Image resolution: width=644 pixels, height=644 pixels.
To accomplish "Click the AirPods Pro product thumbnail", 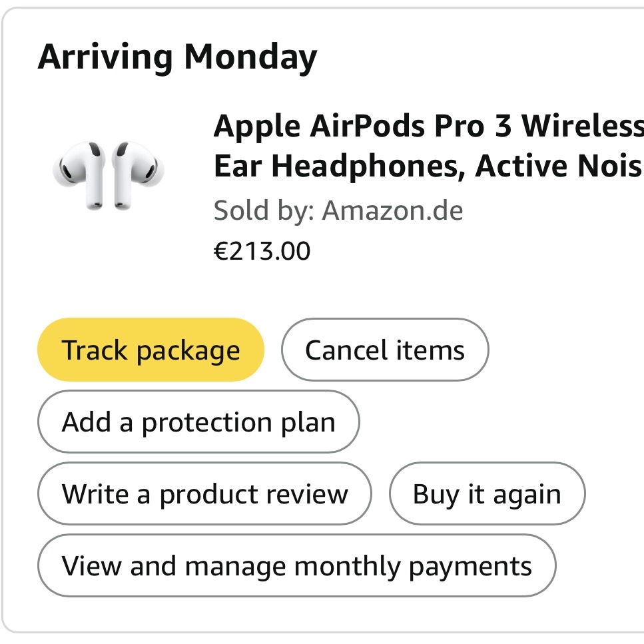I will 108,174.
